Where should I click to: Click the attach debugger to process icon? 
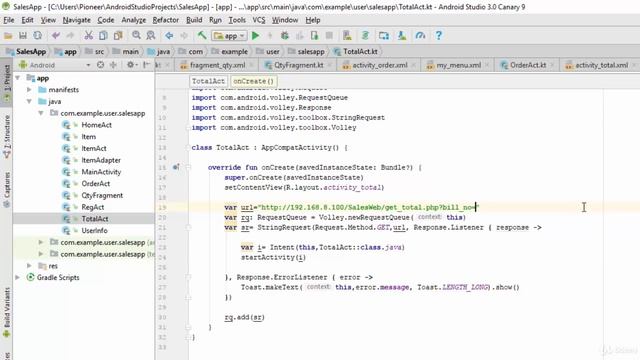click(314, 36)
